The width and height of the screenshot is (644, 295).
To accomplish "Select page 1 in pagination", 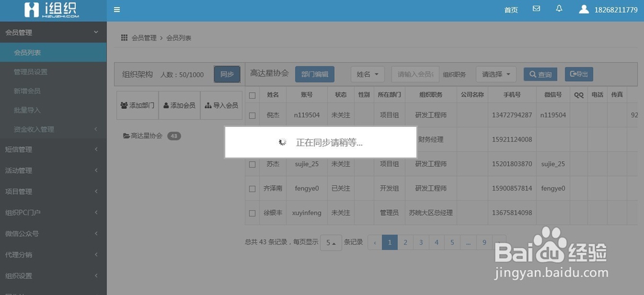I will [x=390, y=242].
